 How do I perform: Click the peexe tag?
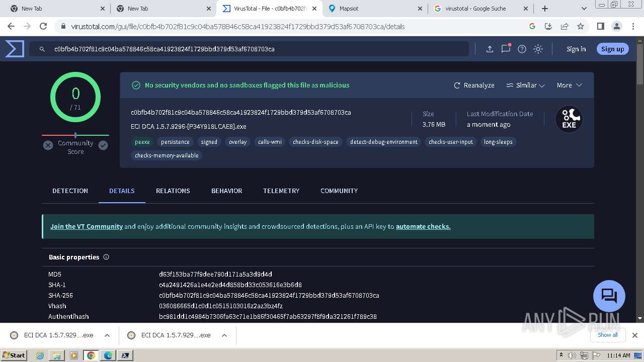coord(142,142)
